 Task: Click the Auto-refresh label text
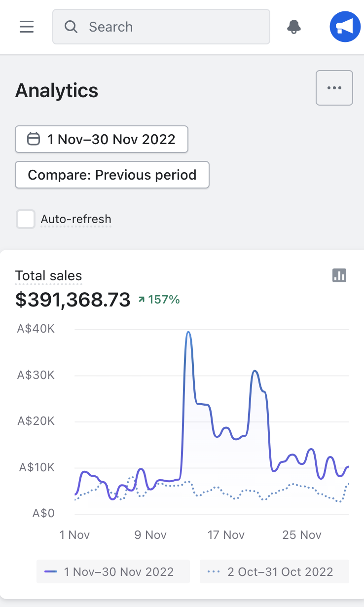click(76, 219)
